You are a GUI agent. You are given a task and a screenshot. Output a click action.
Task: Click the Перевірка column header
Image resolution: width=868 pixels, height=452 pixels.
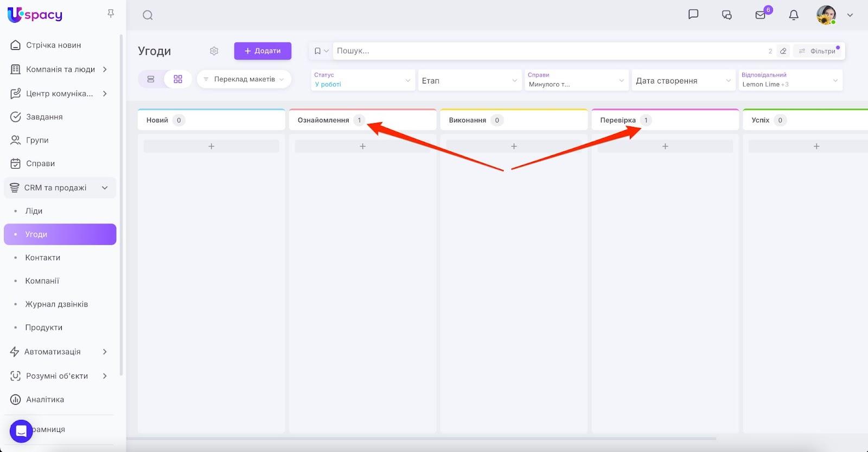coord(665,120)
